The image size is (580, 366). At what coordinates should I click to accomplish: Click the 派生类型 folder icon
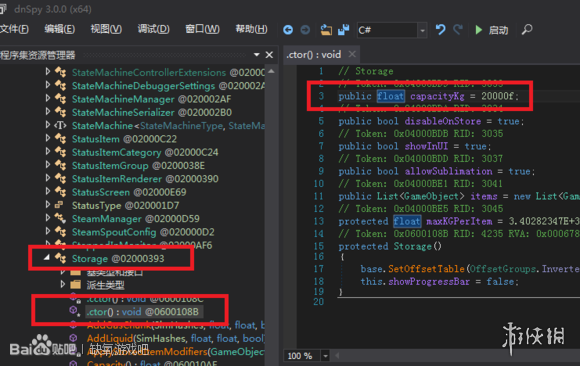(x=76, y=284)
